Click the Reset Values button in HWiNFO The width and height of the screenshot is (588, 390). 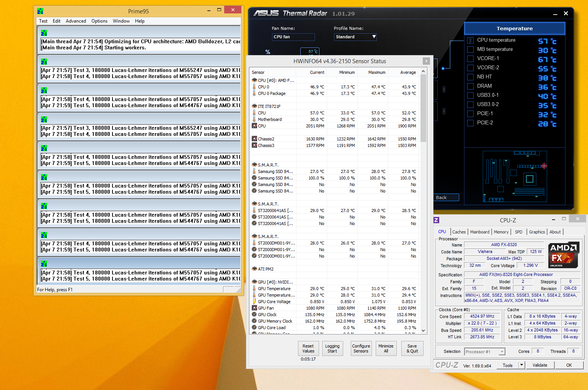point(308,348)
